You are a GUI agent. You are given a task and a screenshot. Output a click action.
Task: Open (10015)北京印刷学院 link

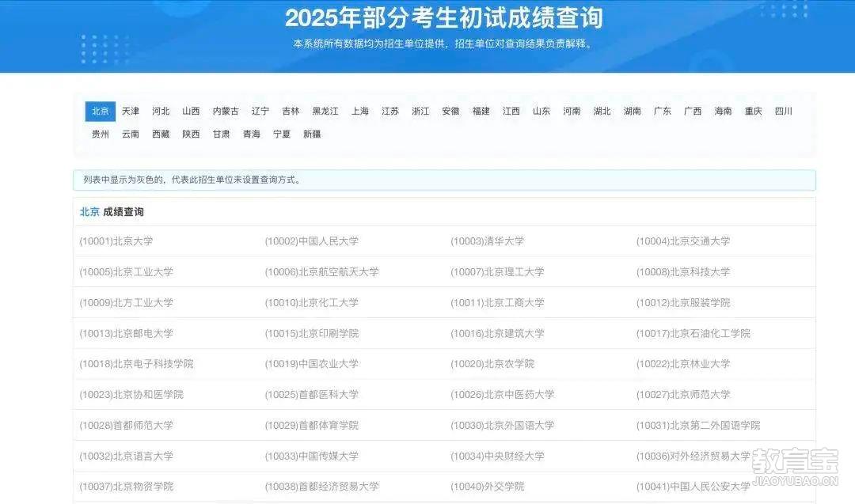point(312,333)
